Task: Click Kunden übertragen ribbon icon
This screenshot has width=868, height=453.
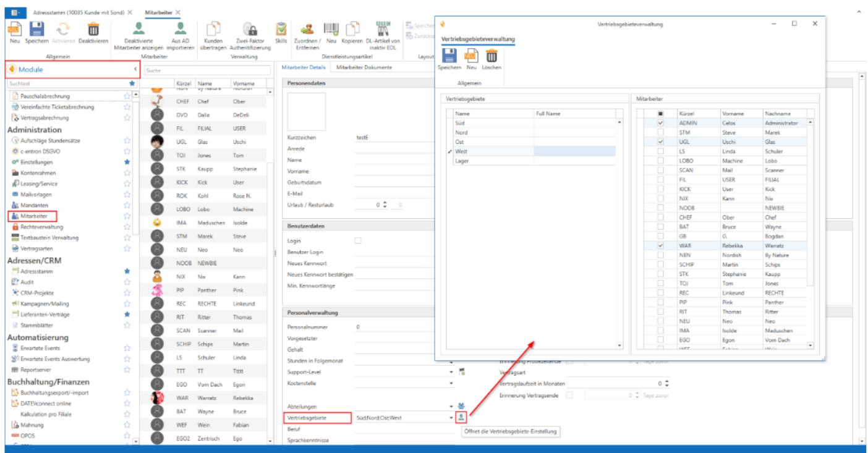Action: pyautogui.click(x=213, y=29)
